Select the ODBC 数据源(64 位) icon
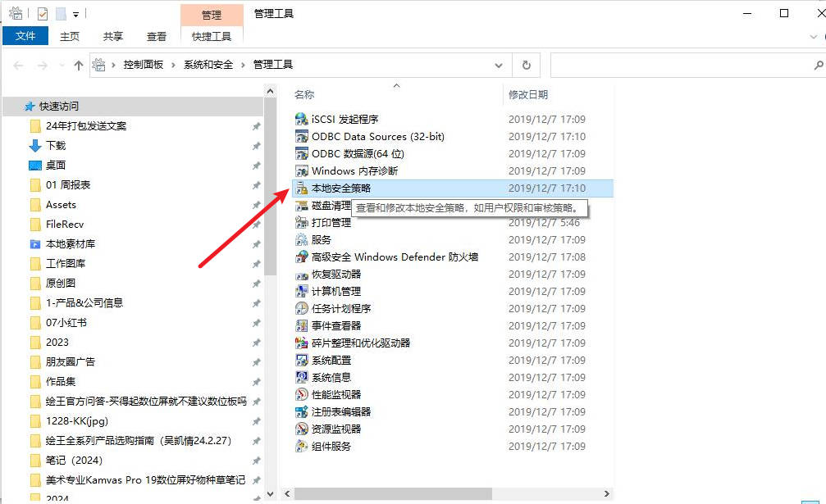The image size is (826, 504). coord(301,153)
